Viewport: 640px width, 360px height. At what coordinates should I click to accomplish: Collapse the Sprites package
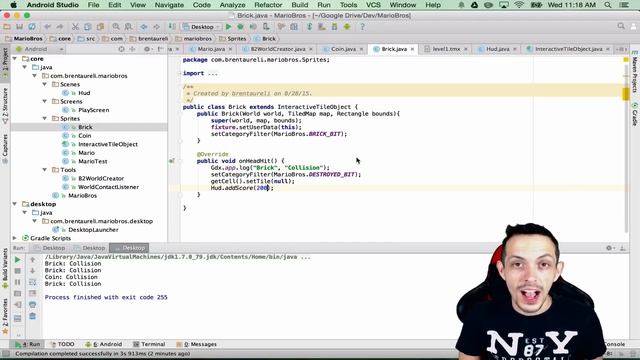(44, 119)
